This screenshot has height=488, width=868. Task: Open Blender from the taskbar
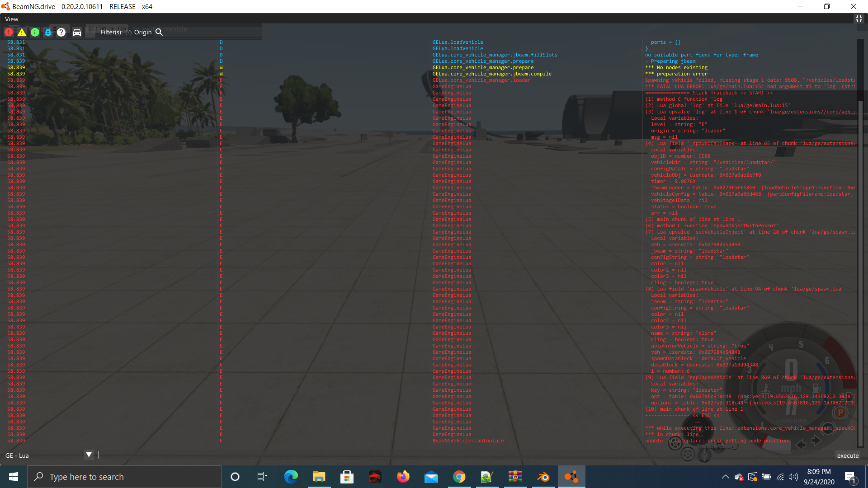click(543, 477)
